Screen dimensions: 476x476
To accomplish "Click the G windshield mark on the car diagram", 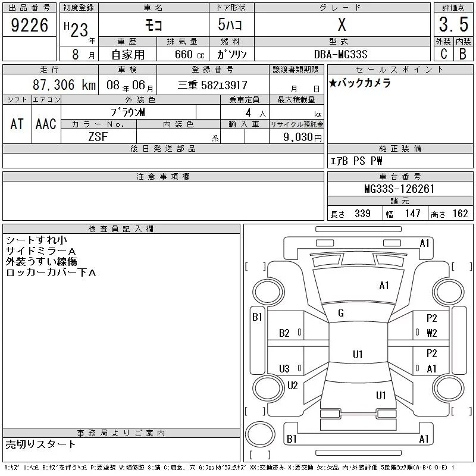I will (341, 313).
